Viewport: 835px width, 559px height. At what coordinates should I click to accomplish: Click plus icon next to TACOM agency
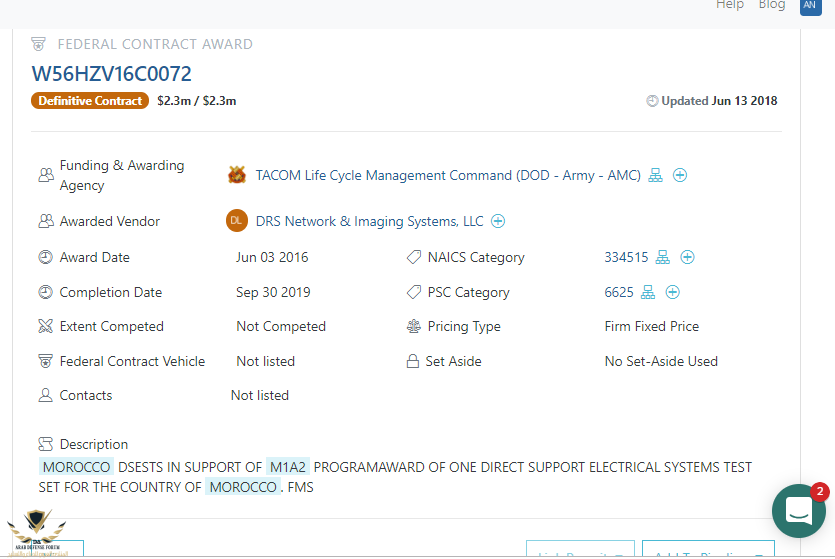point(680,175)
